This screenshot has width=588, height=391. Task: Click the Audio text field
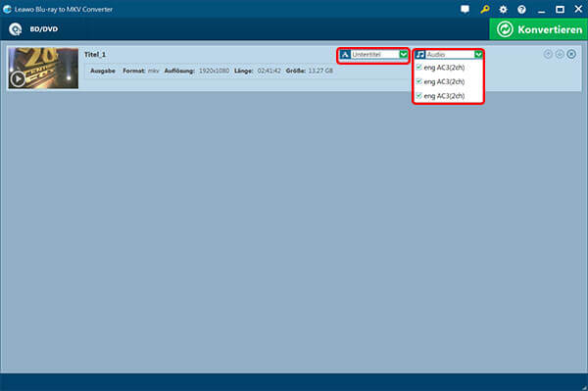click(x=450, y=55)
